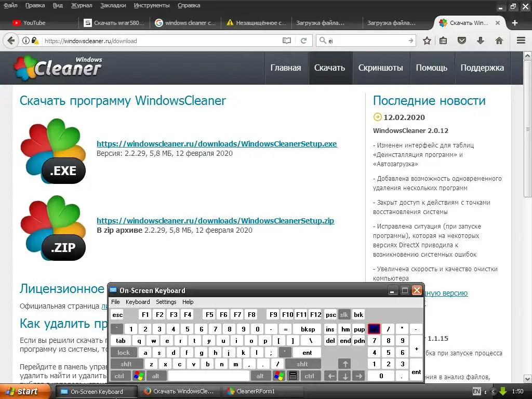Open the Помощь navigation item

pyautogui.click(x=432, y=68)
